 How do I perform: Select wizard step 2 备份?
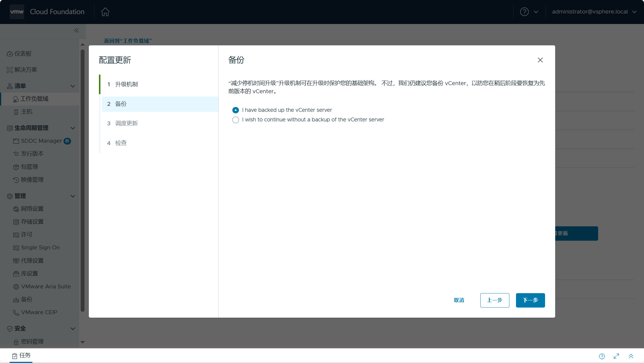(x=160, y=104)
